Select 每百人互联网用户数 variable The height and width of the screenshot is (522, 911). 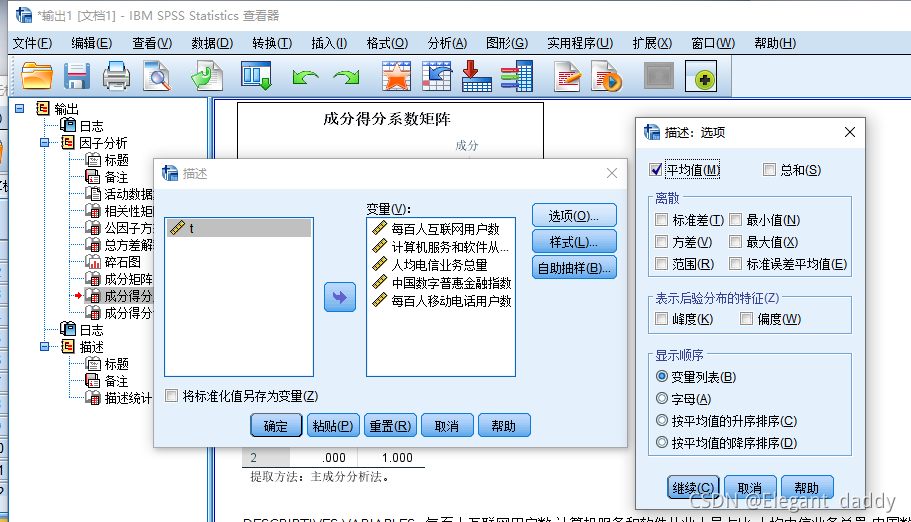coord(440,229)
